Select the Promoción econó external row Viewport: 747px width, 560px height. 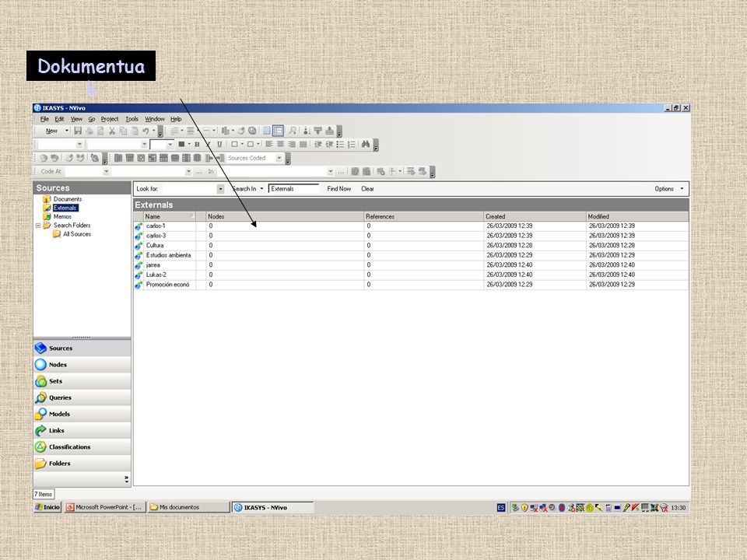coord(411,285)
